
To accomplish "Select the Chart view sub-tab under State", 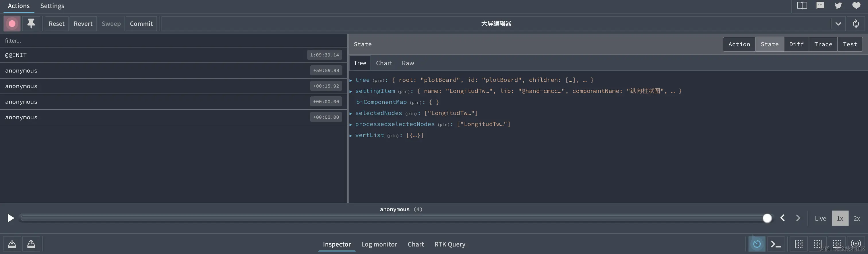I will tap(384, 63).
